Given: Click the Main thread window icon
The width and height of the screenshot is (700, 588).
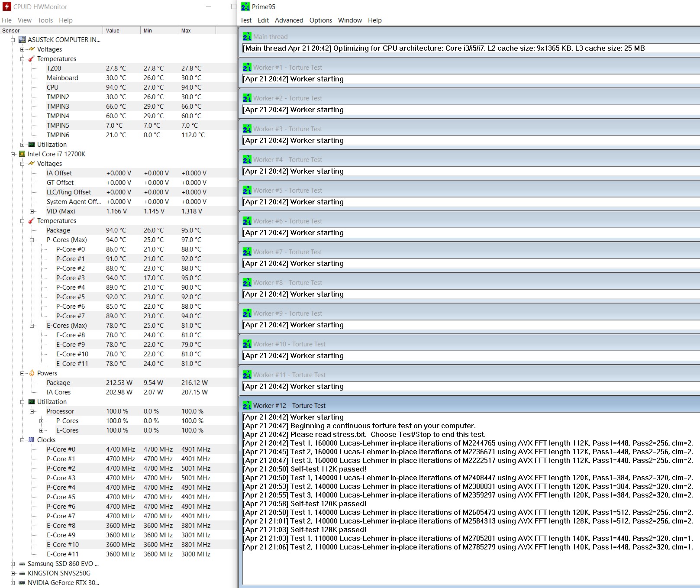Looking at the screenshot, I should tap(247, 37).
